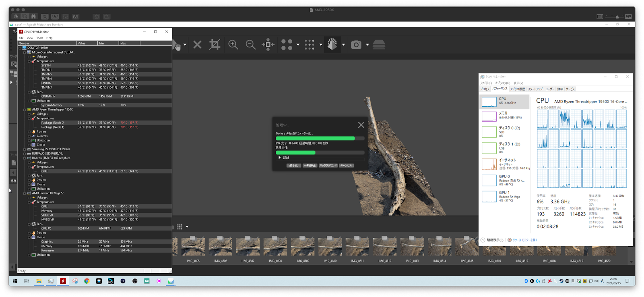
Task: Click 最小化 button in progress dialog
Action: click(293, 165)
